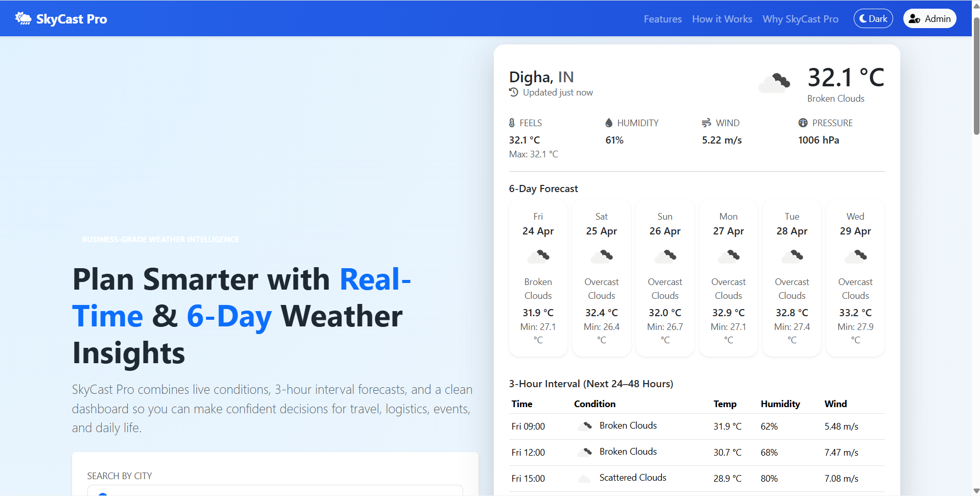Click the 1006 hPa pressure value

click(x=818, y=140)
